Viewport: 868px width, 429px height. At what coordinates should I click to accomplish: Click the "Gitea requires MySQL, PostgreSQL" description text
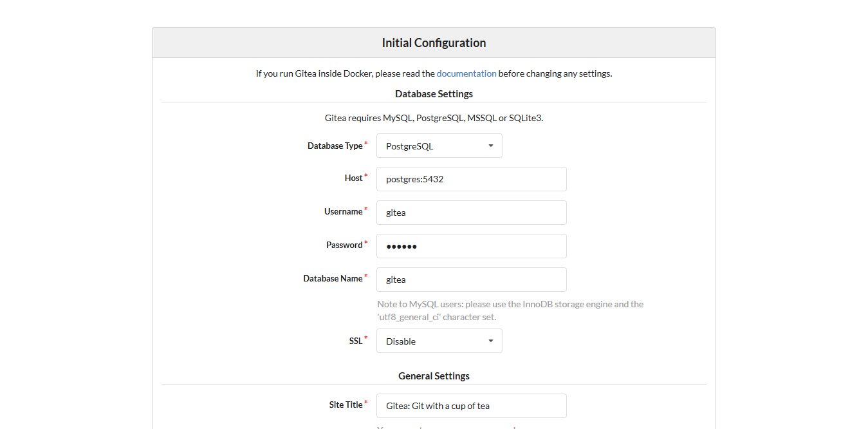pyautogui.click(x=434, y=119)
